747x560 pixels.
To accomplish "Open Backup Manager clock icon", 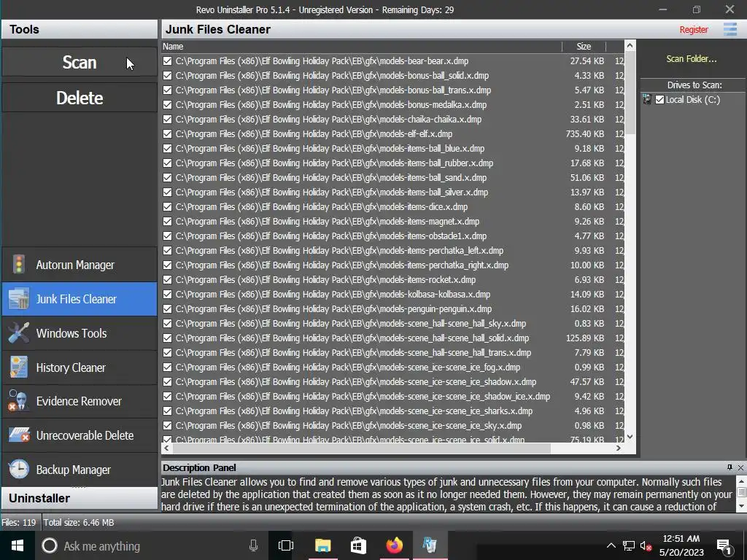I will coord(19,470).
